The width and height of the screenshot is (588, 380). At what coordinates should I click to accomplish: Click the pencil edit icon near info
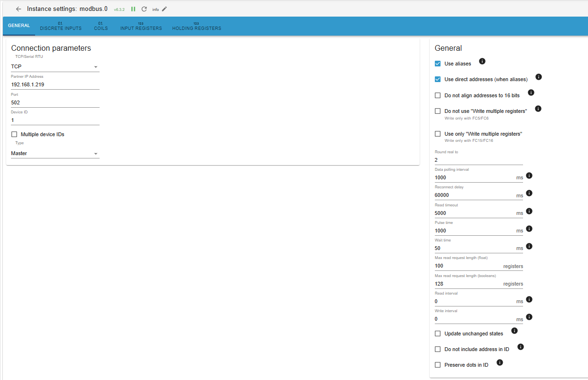point(165,9)
